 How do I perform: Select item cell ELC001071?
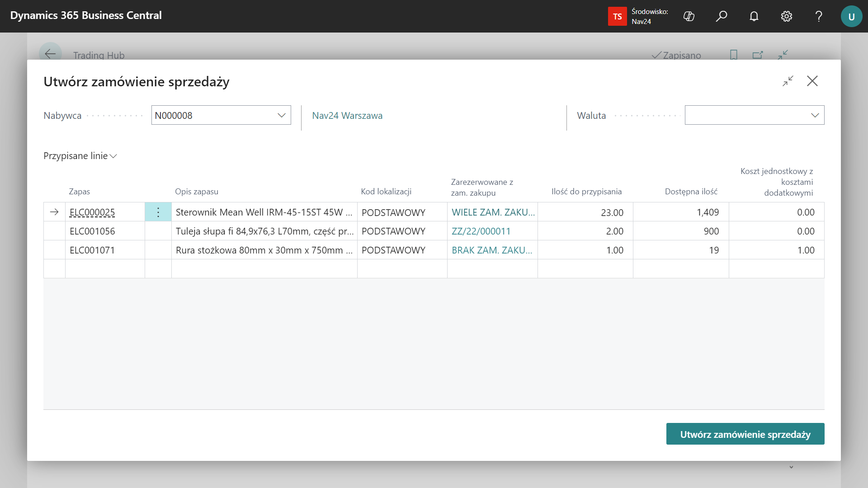[x=105, y=250]
